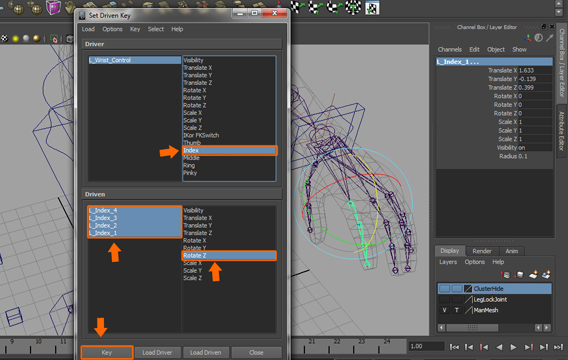Switch to the Render layer tab

click(482, 251)
